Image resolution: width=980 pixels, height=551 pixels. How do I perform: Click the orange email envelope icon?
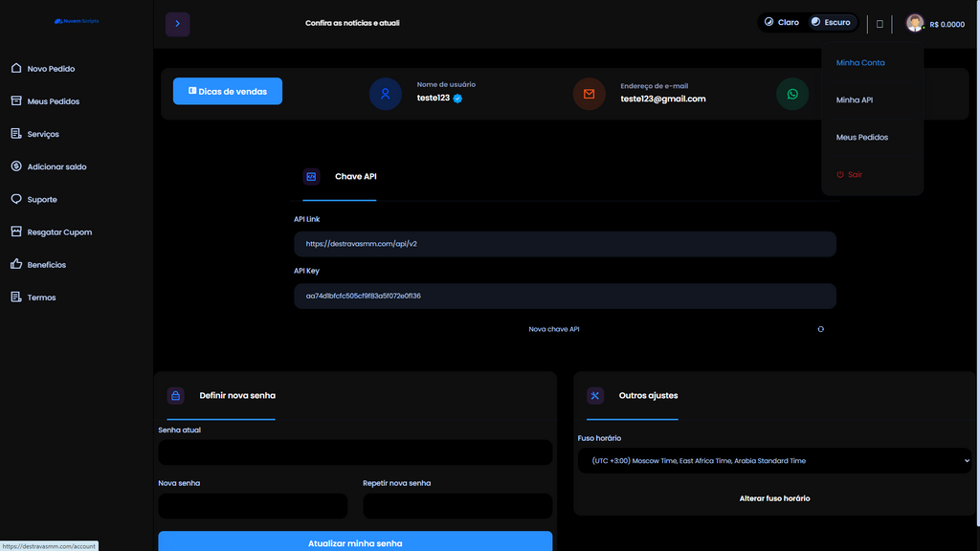point(589,94)
